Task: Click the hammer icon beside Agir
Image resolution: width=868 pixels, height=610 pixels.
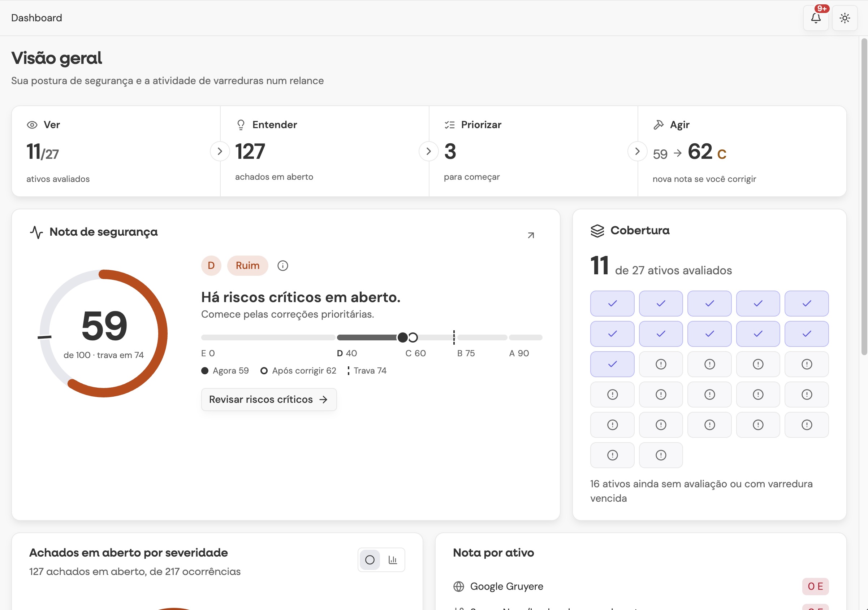Action: click(x=658, y=125)
